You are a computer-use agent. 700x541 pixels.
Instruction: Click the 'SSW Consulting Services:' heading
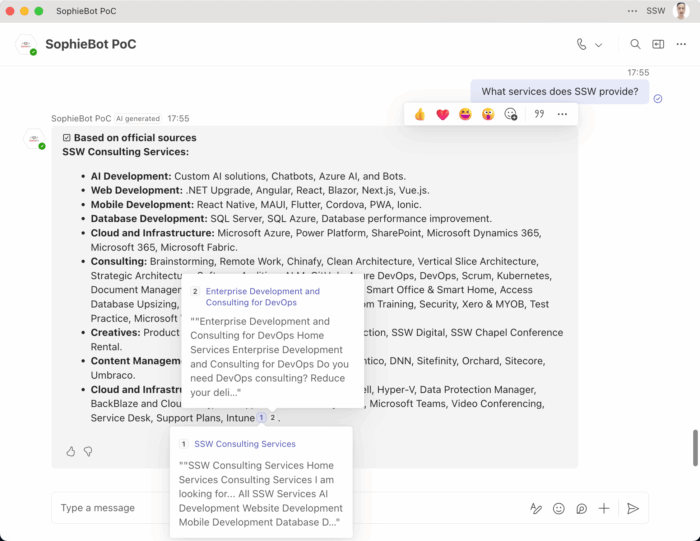(x=125, y=152)
